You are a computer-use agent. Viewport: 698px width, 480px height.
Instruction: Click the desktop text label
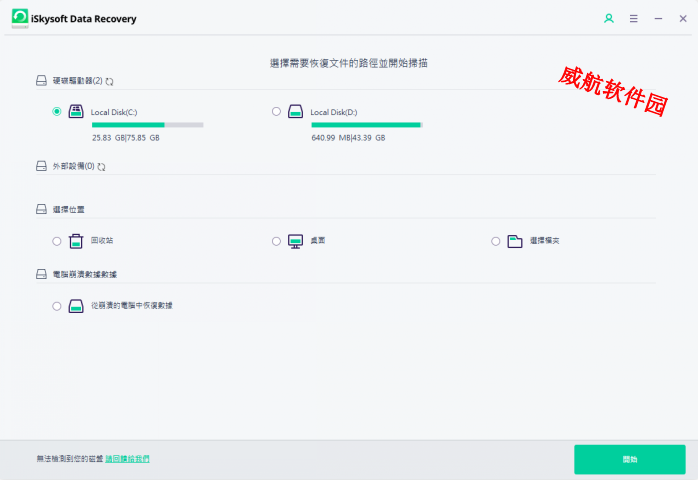318,240
